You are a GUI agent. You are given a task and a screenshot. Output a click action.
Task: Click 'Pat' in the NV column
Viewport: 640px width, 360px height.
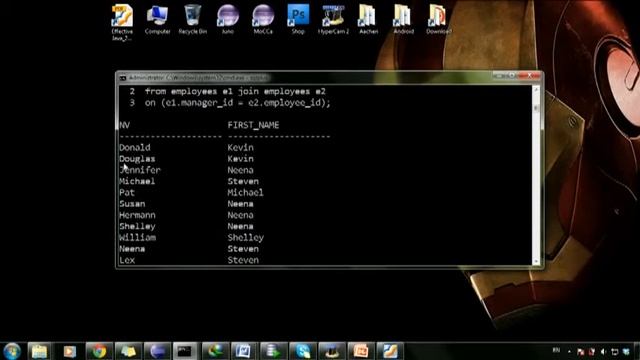point(127,193)
